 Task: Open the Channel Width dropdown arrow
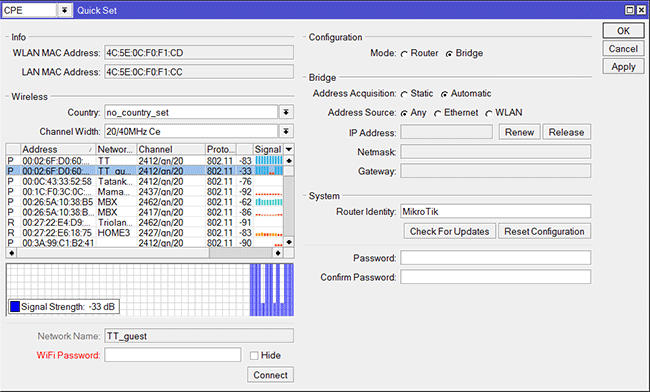pos(286,131)
